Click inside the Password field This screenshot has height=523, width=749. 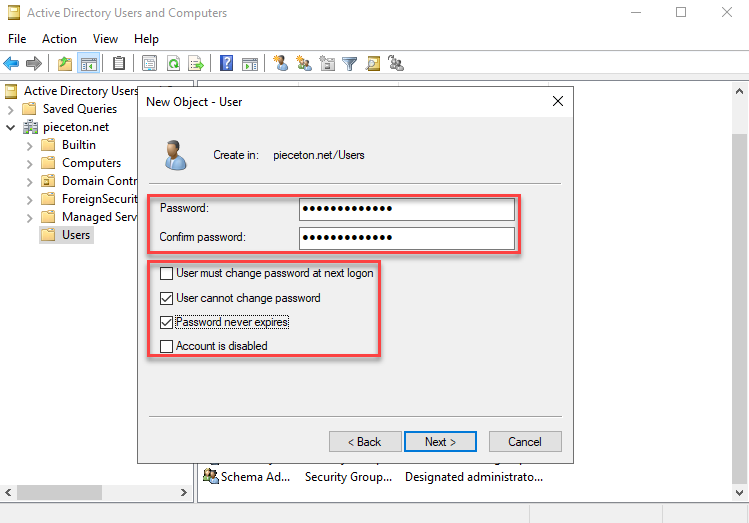(x=407, y=209)
